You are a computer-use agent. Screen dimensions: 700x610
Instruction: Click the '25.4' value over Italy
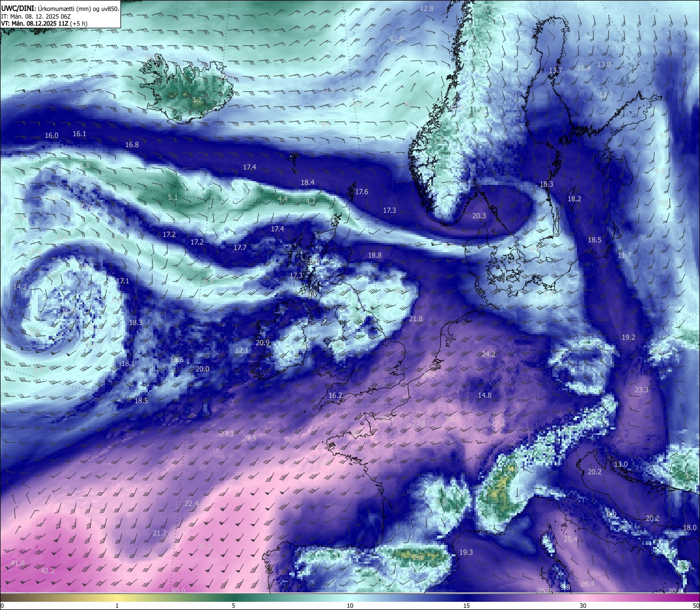tap(570, 539)
